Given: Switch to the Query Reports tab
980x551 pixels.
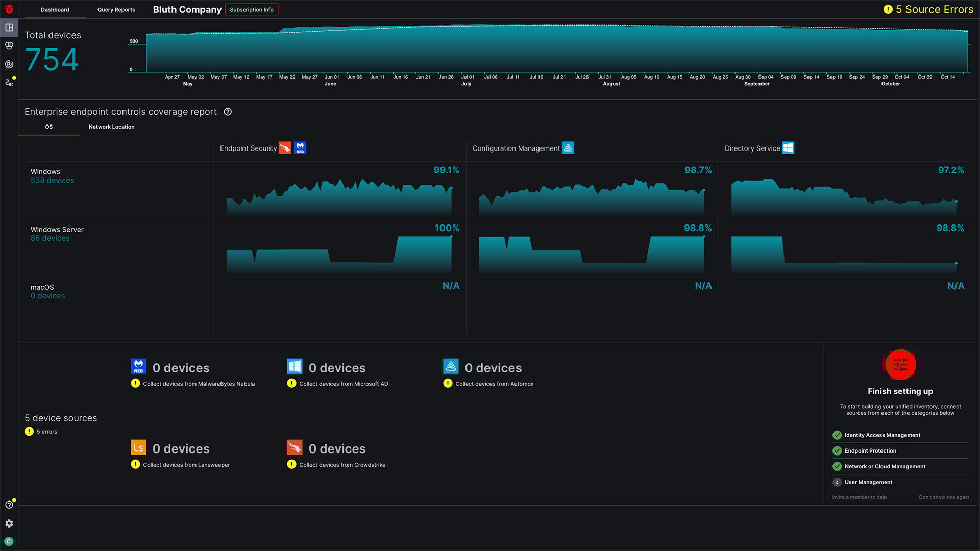Looking at the screenshot, I should (x=116, y=10).
